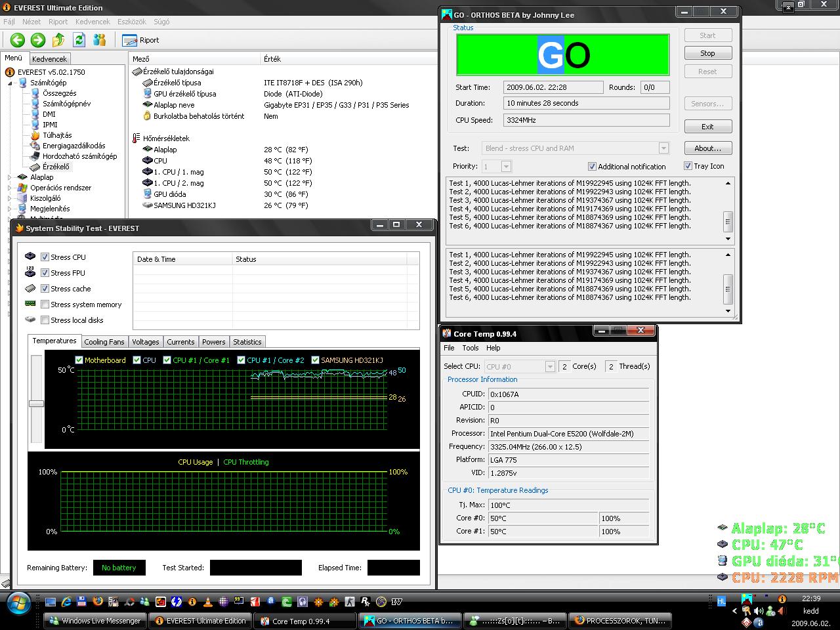The width and height of the screenshot is (840, 630).
Task: Toggle SAMSUNG HD321KJ graph checkbox
Action: [315, 360]
